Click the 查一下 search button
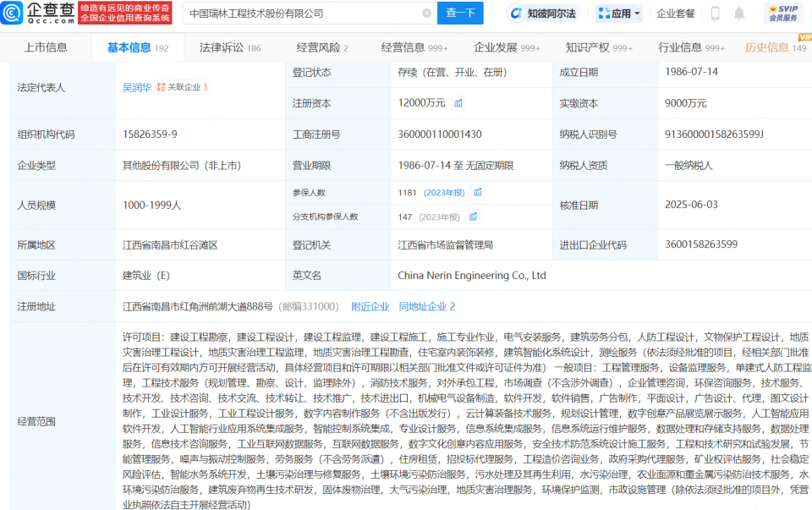The image size is (812, 510). 460,13
